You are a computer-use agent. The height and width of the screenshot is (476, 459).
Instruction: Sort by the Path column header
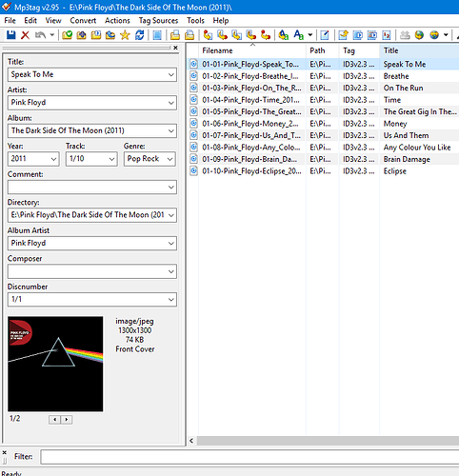[x=323, y=50]
